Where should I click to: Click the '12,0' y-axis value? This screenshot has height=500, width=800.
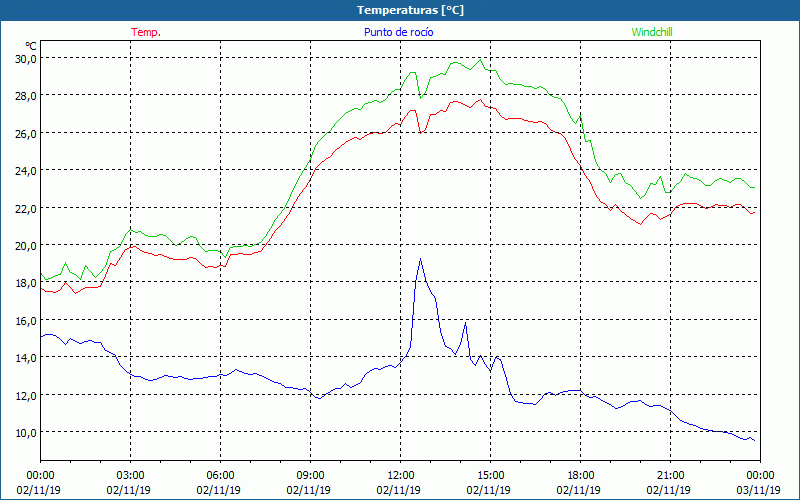[x=26, y=395]
